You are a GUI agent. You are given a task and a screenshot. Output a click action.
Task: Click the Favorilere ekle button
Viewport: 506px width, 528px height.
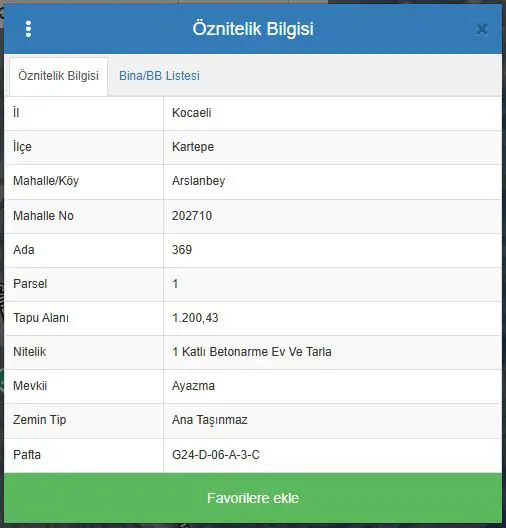click(x=253, y=498)
